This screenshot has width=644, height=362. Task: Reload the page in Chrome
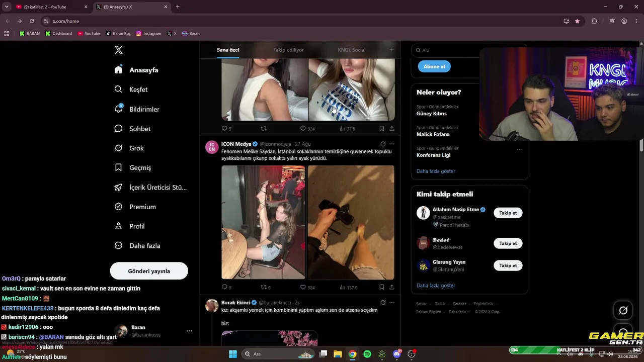pyautogui.click(x=32, y=21)
